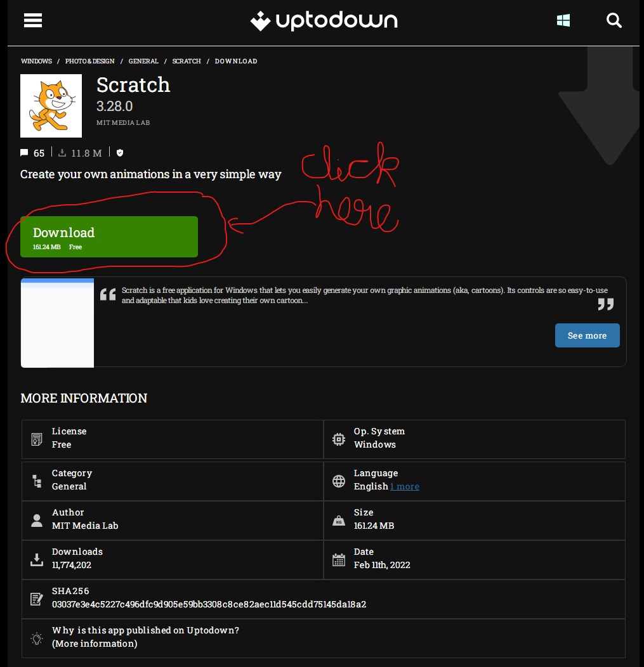This screenshot has width=644, height=667.
Task: Click 'Feb 11th, 2022' date value
Action: pos(382,565)
